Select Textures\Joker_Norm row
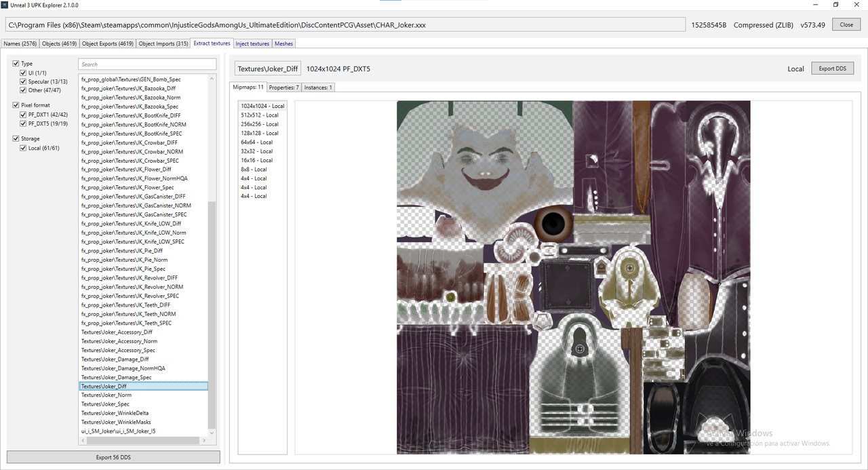 coord(144,395)
